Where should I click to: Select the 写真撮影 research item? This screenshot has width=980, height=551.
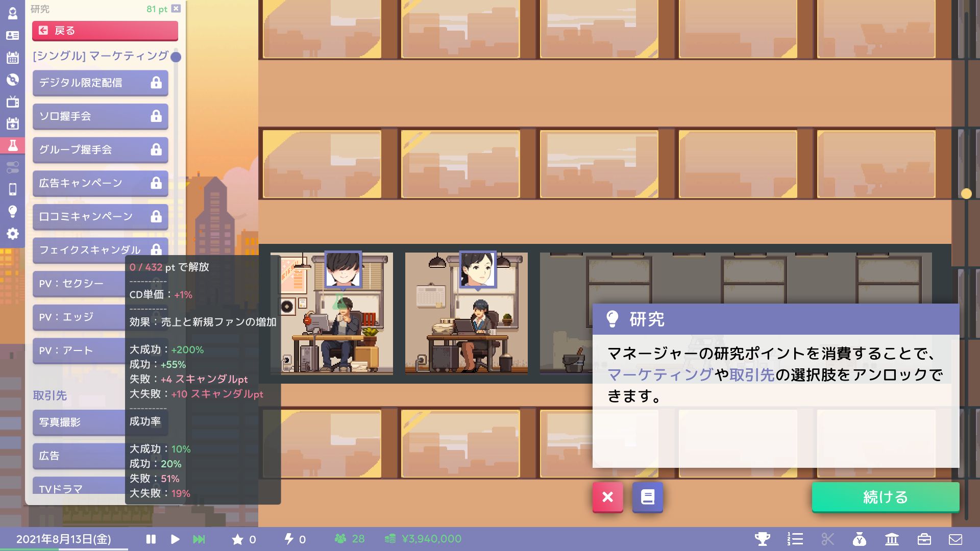(x=79, y=422)
